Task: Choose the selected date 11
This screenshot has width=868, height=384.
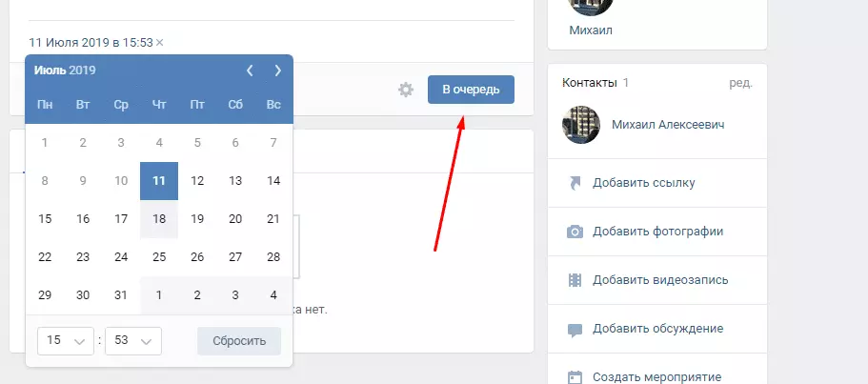Action: [159, 181]
